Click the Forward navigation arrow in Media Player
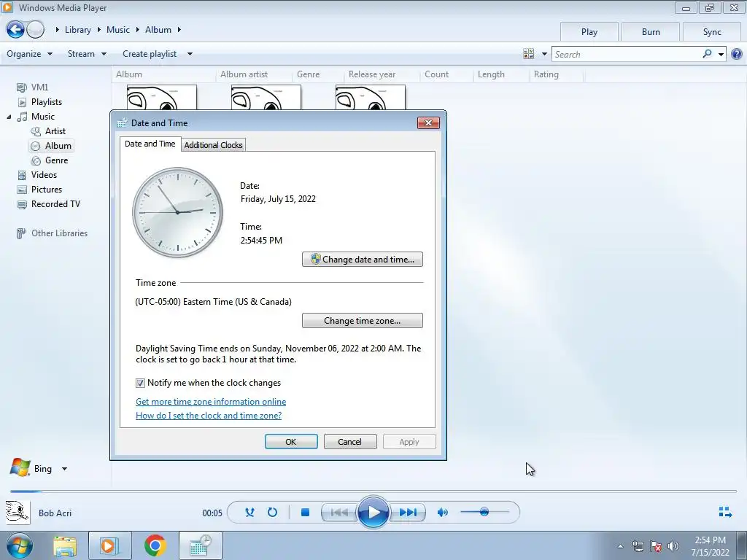 pos(36,29)
